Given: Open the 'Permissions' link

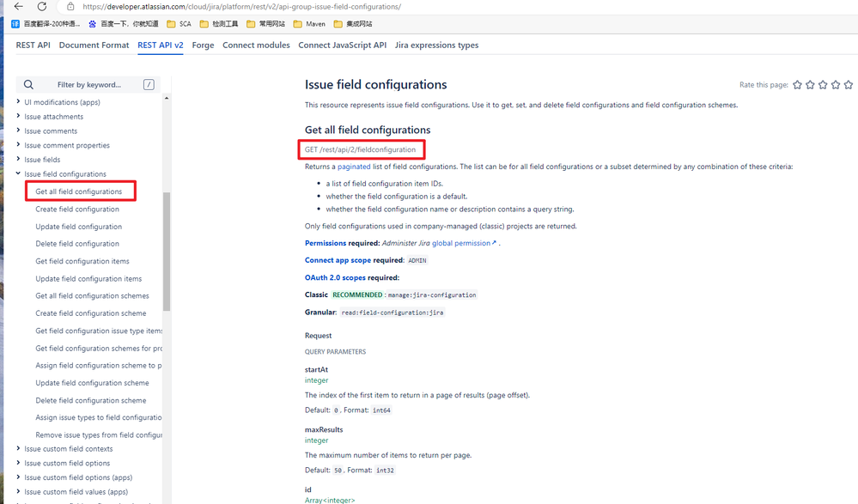Looking at the screenshot, I should click(326, 243).
